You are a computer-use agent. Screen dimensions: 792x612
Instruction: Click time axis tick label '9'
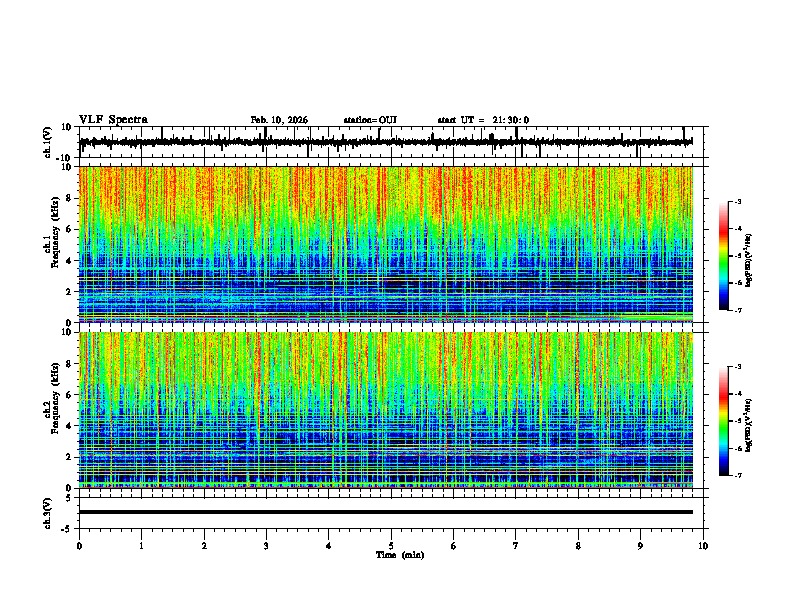click(x=640, y=546)
